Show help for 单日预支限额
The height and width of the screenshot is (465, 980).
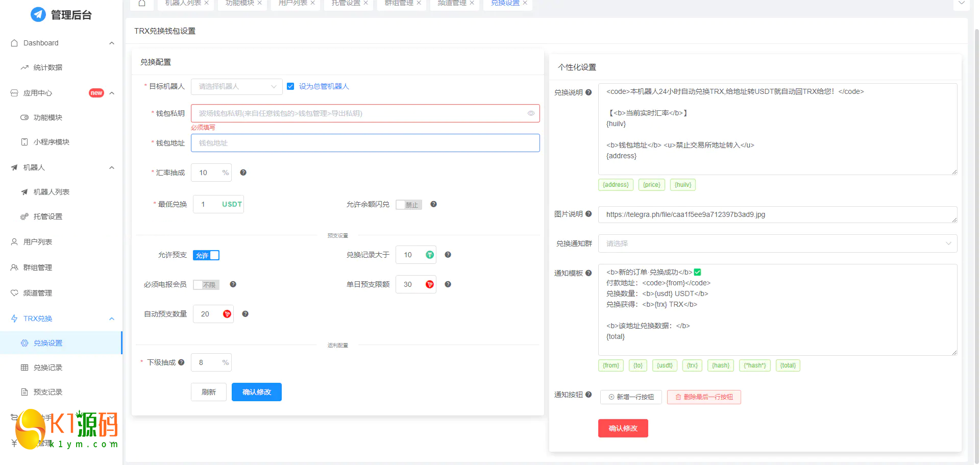point(448,284)
